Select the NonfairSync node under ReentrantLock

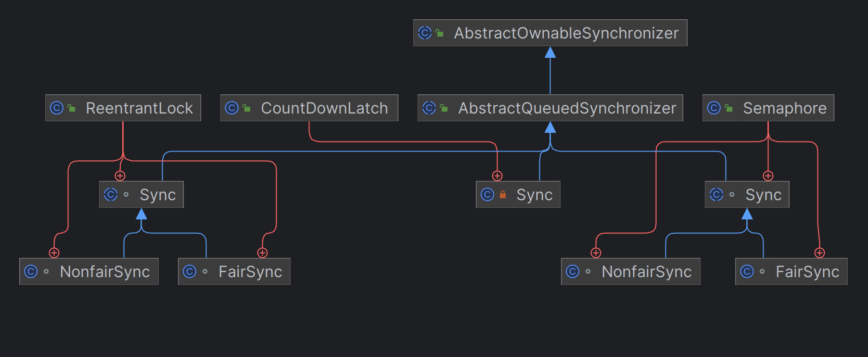point(89,271)
